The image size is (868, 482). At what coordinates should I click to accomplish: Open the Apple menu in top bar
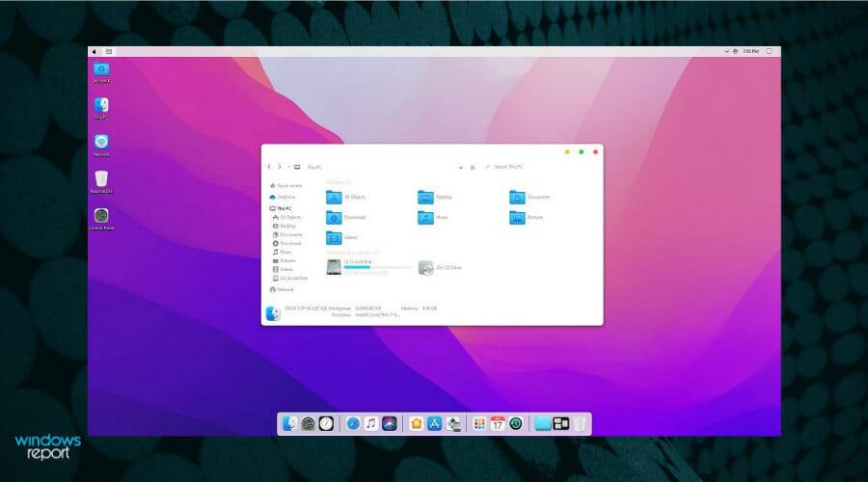coord(95,51)
